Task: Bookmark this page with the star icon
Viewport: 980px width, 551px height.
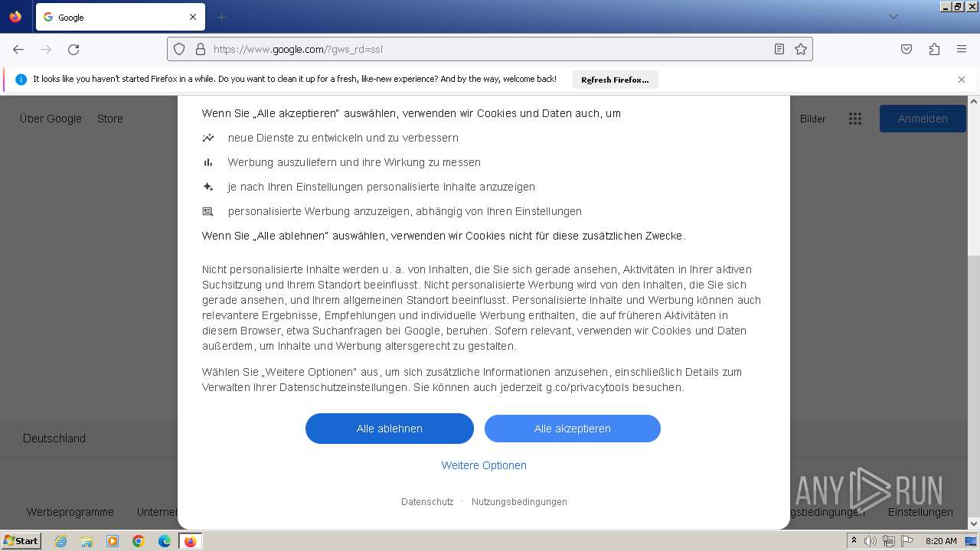Action: click(x=801, y=49)
